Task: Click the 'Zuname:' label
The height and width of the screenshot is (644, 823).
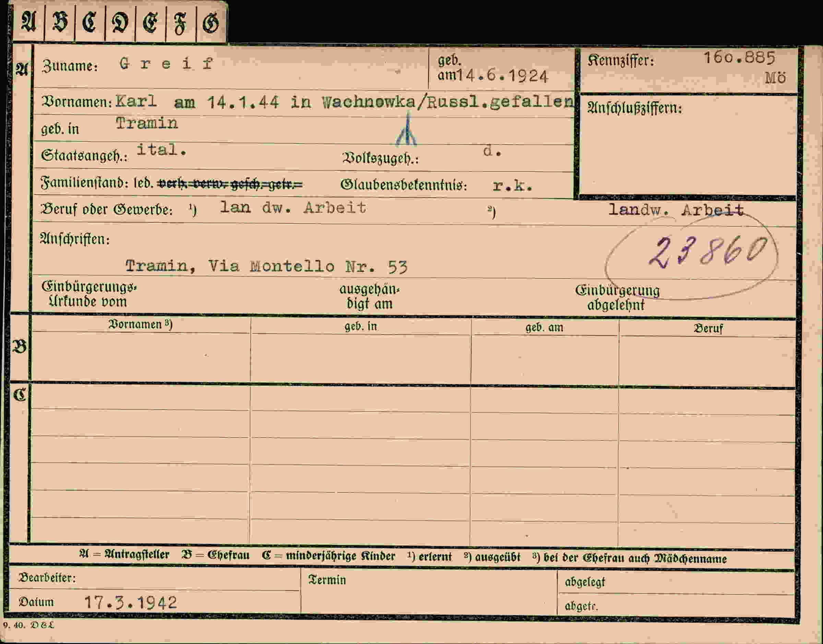Action: pos(70,65)
